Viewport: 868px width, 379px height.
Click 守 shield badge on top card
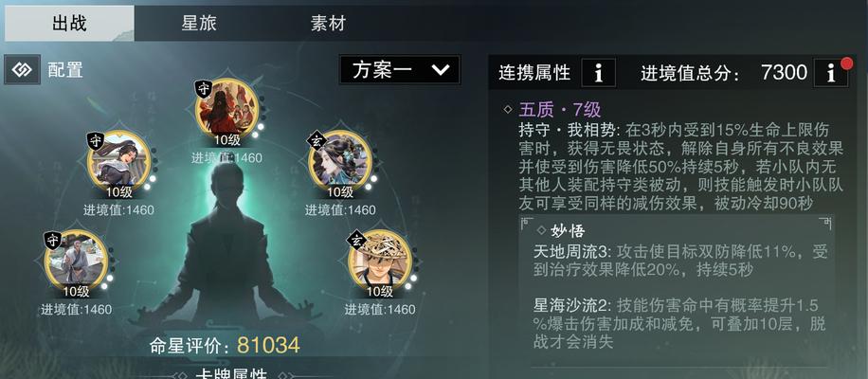click(x=204, y=88)
